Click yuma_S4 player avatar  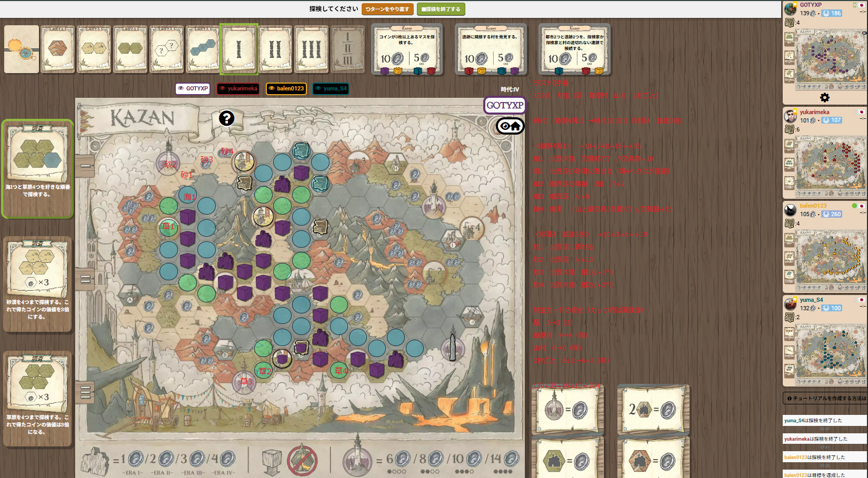[x=791, y=304]
